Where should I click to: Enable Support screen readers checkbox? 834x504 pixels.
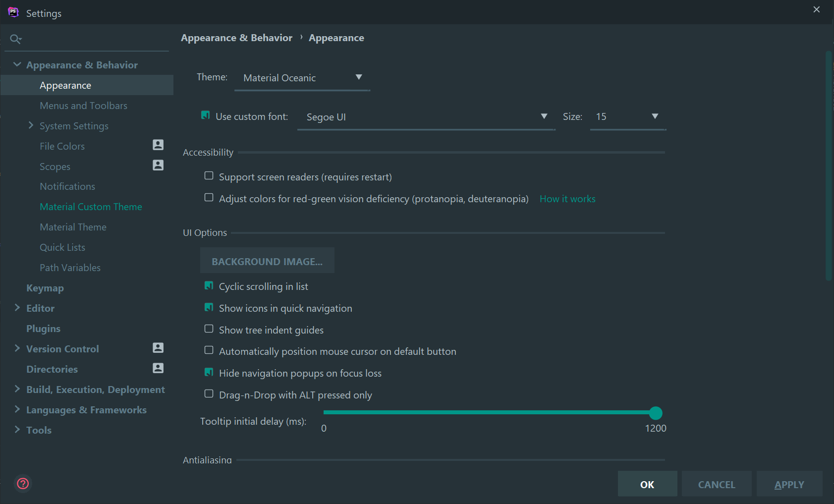click(x=209, y=176)
